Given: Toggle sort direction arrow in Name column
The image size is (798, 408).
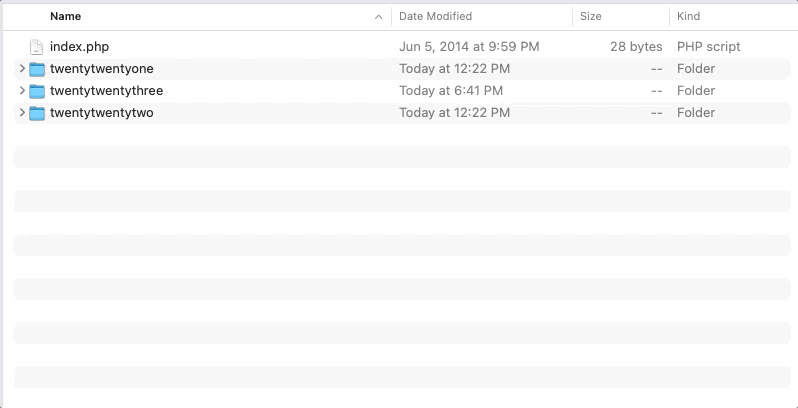Looking at the screenshot, I should pos(378,17).
